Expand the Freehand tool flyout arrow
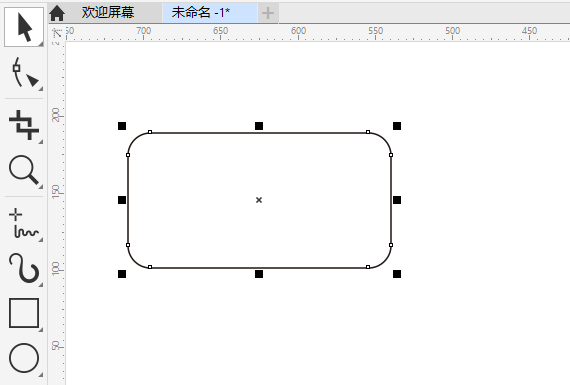Screen dimensions: 570x385 click(x=40, y=240)
